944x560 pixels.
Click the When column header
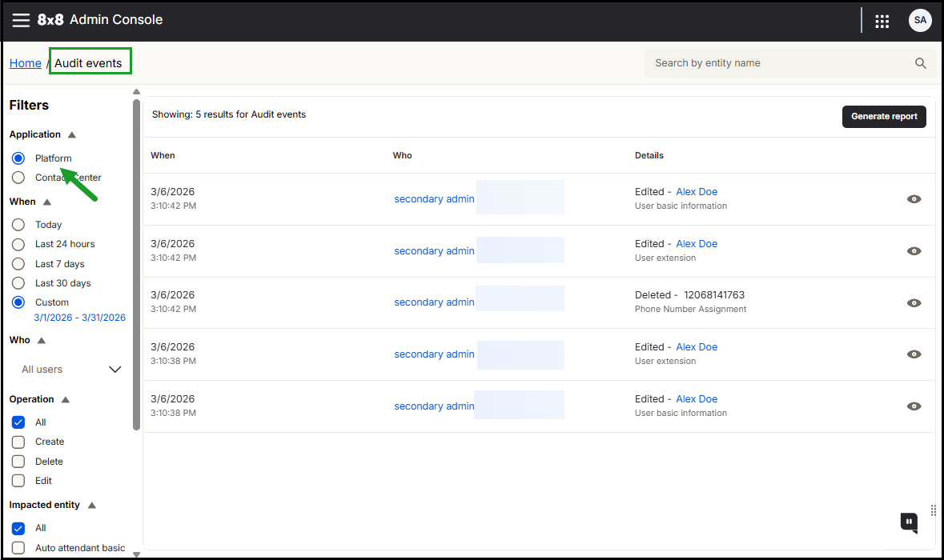coord(163,155)
